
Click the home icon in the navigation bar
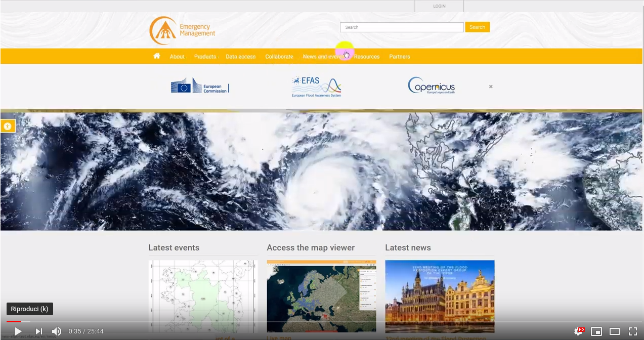(157, 56)
